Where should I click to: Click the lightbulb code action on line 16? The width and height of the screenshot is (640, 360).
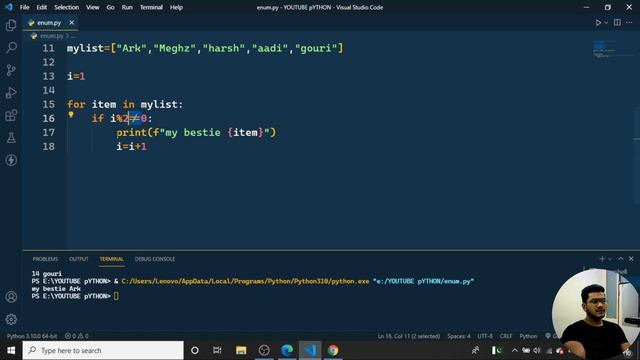point(71,115)
